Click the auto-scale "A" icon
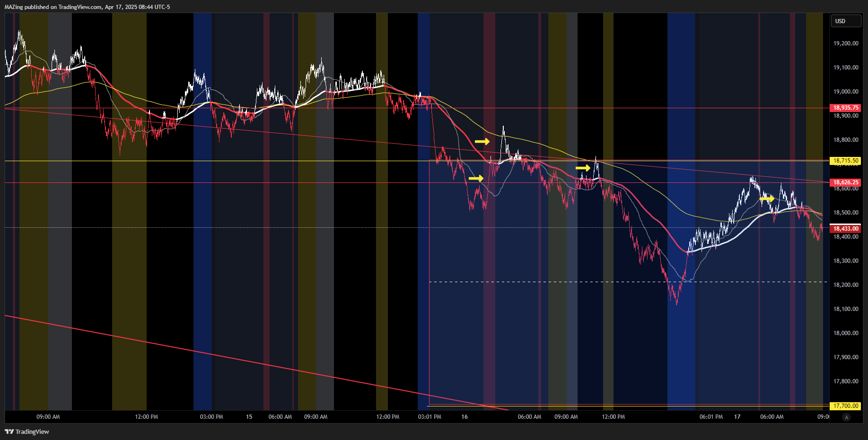Viewport: 868px width, 440px height. click(x=847, y=417)
